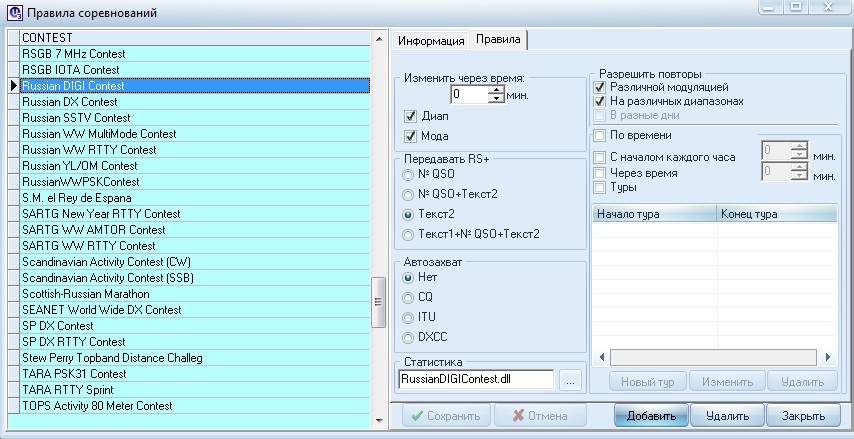Uncheck the Мода checkbox
This screenshot has width=854, height=439.
(x=410, y=136)
